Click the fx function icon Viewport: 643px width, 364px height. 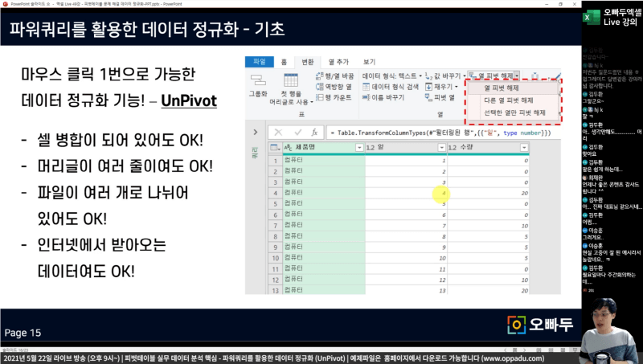coord(314,133)
